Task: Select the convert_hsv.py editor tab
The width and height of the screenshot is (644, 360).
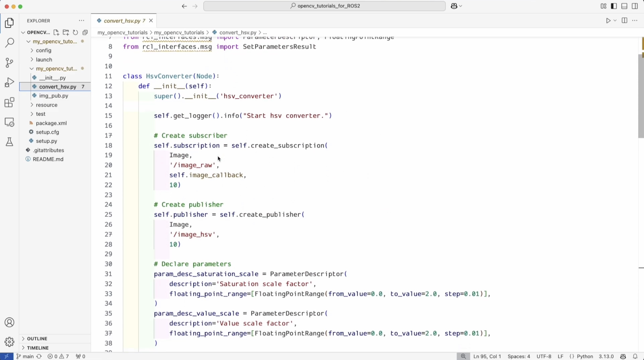Action: (122, 21)
